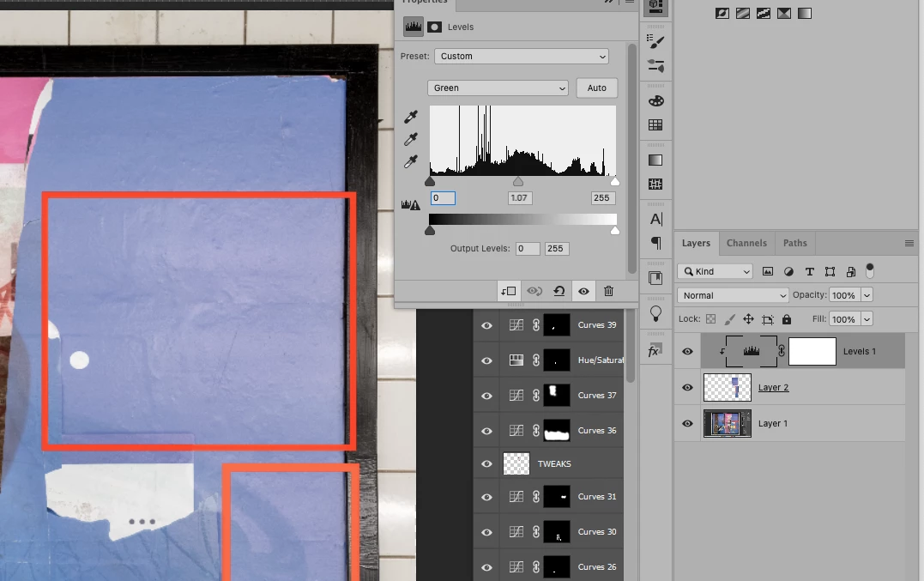Switch to the Paths tab
The image size is (924, 581).
point(795,243)
